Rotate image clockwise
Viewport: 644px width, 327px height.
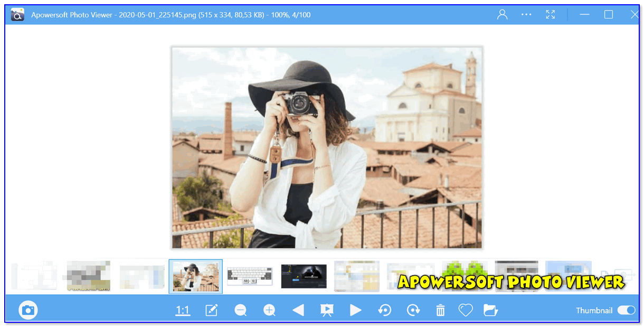413,311
